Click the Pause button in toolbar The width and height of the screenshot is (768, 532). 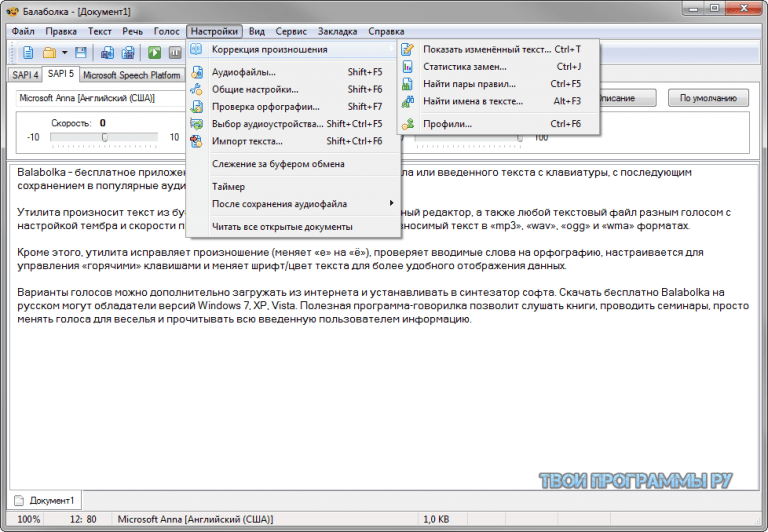click(x=176, y=52)
